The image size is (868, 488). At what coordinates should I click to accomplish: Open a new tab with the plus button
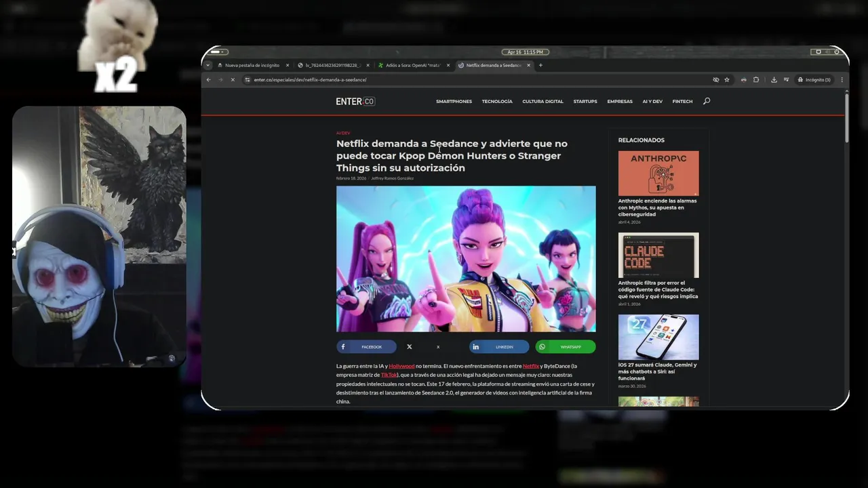coord(540,66)
